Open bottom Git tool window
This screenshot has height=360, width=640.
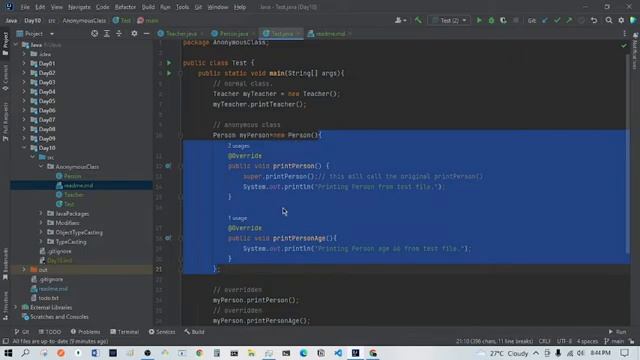pos(22,332)
